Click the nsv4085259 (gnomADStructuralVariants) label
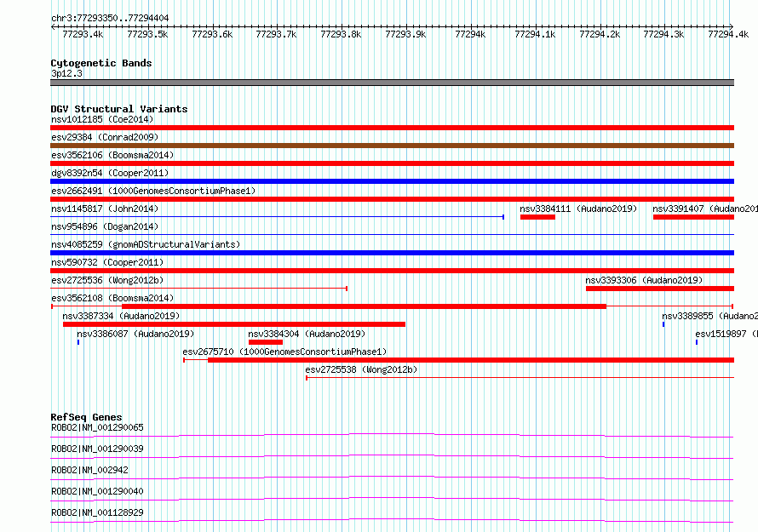The height and width of the screenshot is (532, 758). [x=146, y=244]
